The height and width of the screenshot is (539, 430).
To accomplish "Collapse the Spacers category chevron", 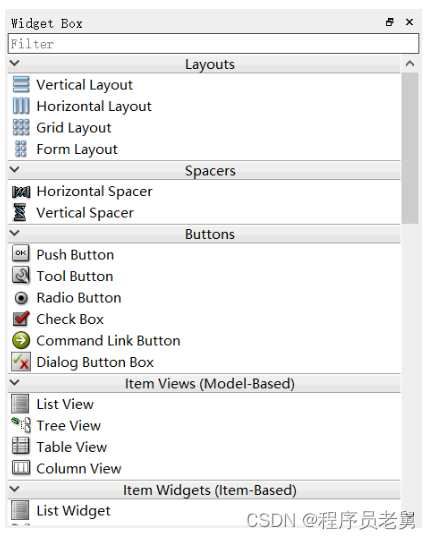I will point(15,170).
